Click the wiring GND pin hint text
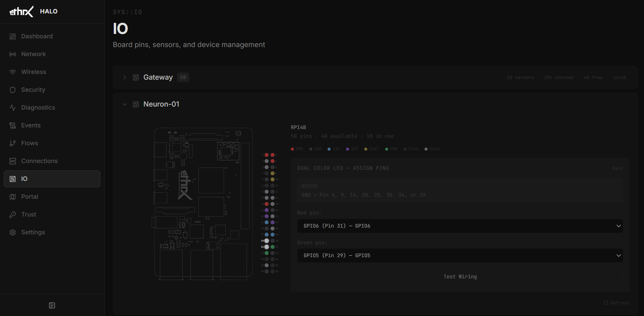The height and width of the screenshot is (316, 644). [364, 195]
